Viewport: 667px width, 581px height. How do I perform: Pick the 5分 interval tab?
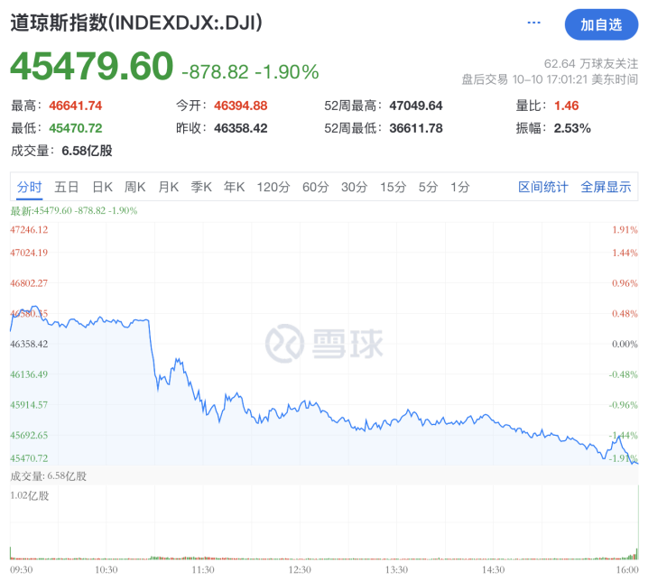click(x=428, y=187)
